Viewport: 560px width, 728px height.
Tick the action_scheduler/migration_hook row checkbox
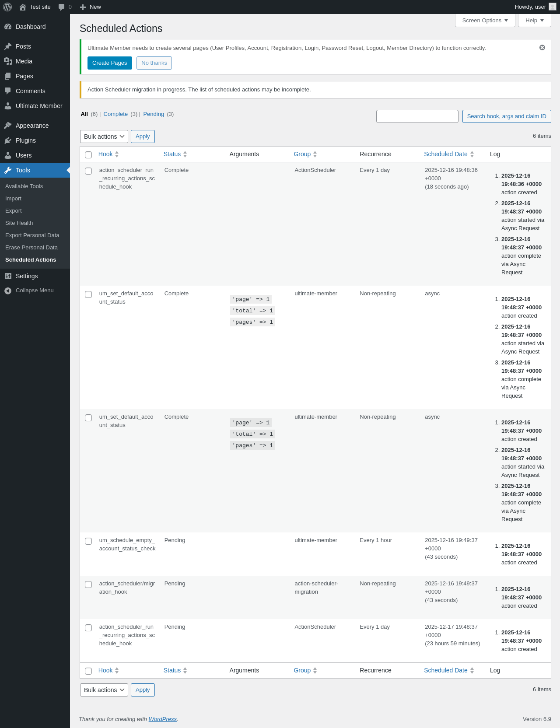tap(88, 584)
